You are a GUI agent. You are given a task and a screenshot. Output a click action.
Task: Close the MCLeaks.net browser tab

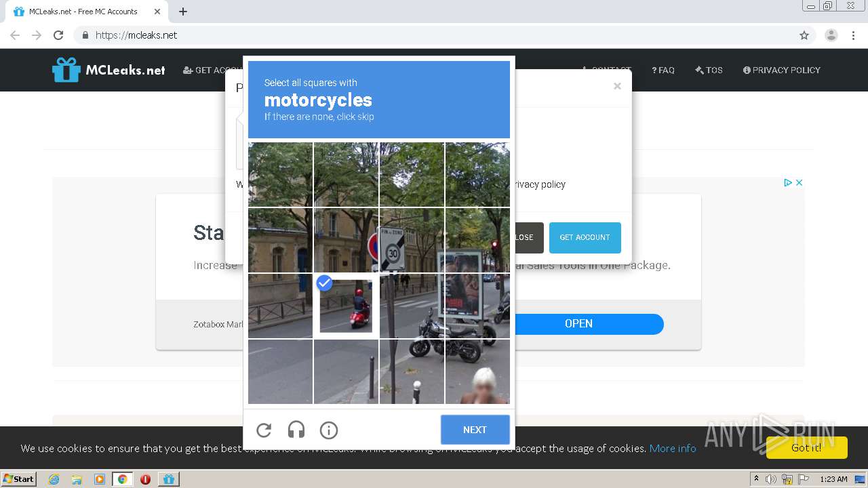click(157, 12)
